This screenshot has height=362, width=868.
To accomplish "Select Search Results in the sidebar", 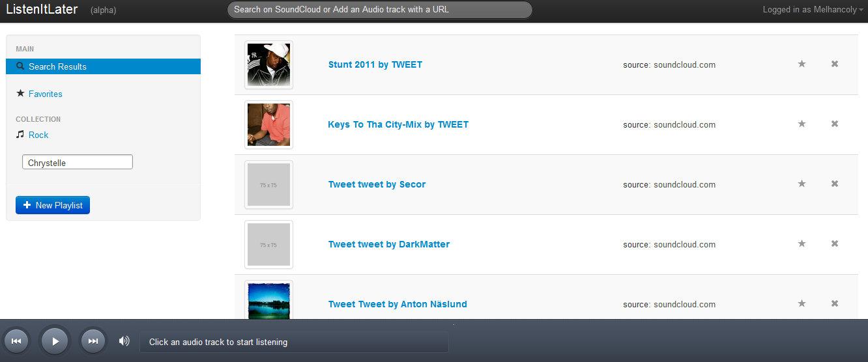I will [103, 66].
